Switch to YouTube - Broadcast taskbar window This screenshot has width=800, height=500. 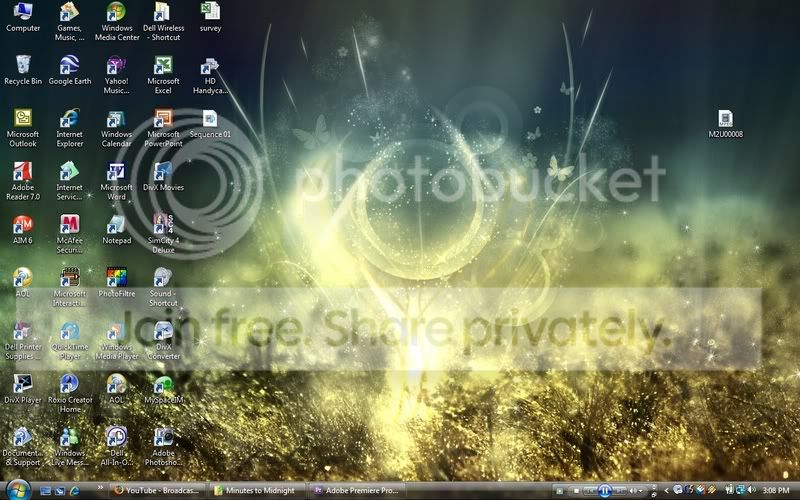point(156,491)
